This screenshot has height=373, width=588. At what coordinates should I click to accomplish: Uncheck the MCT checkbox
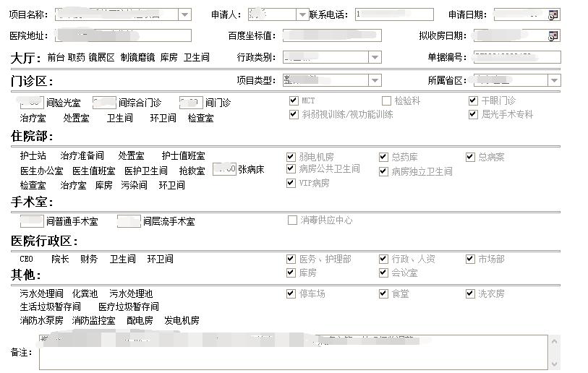tap(293, 100)
